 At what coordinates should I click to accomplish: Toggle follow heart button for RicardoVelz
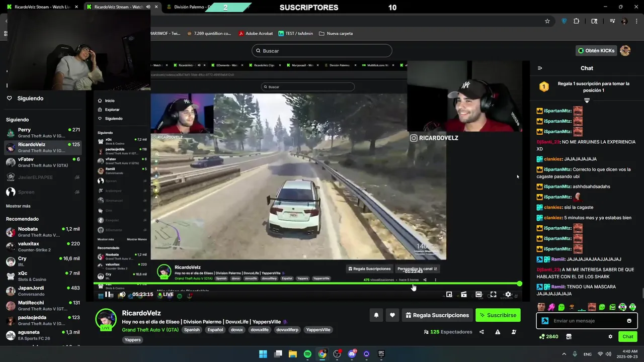point(392,315)
